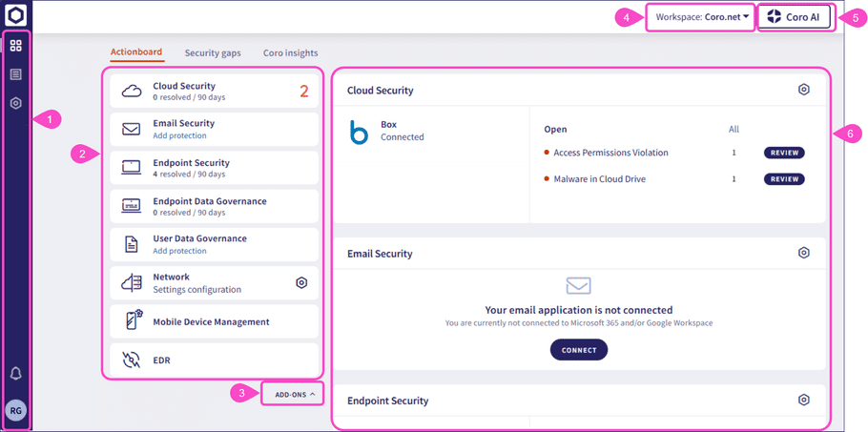The height and width of the screenshot is (432, 868).
Task: Click the red 2 count on Cloud Security
Action: pos(304,92)
